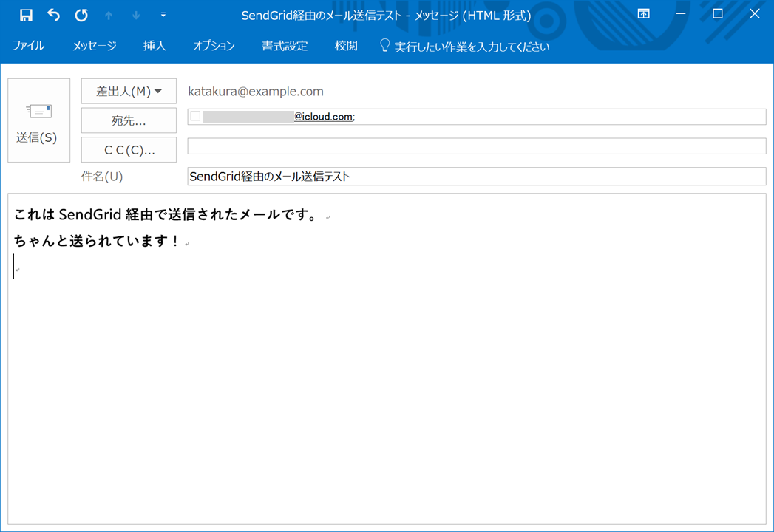Click the Save floppy disk icon
774x532 pixels.
[x=26, y=16]
